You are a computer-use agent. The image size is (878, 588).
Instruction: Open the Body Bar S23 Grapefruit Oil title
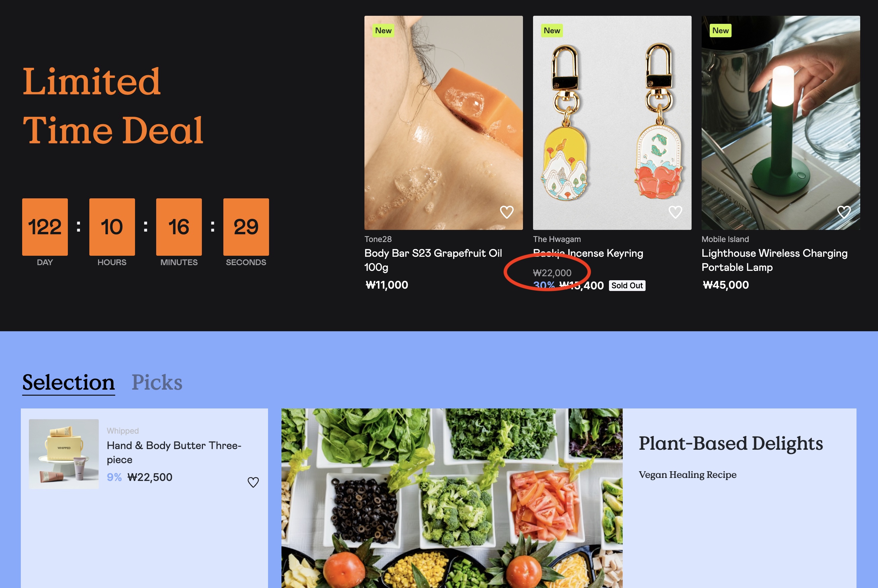click(433, 260)
